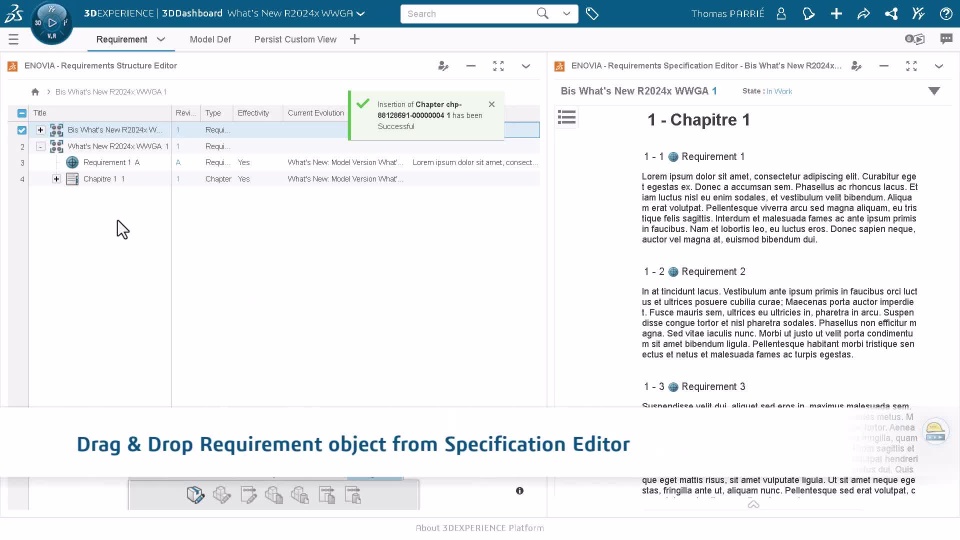Open Structure Editor widget menu chevron
Image resolution: width=960 pixels, height=540 pixels.
click(526, 66)
